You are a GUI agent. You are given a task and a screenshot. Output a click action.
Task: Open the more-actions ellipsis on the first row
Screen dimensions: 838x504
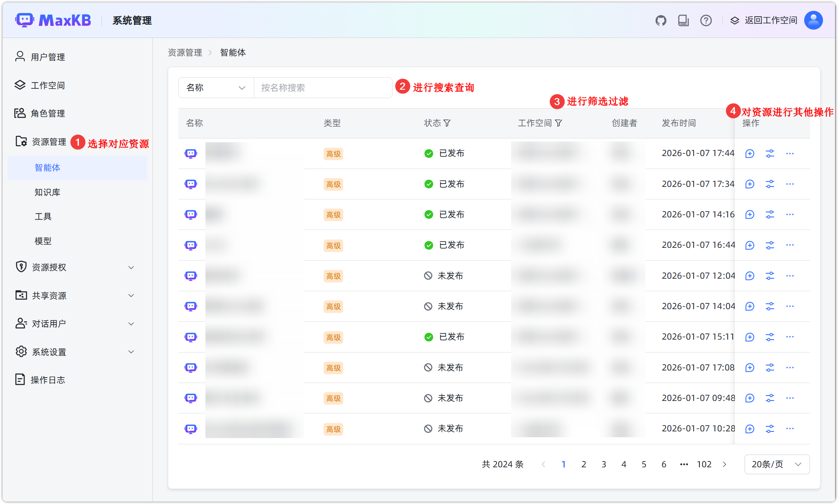coord(790,154)
